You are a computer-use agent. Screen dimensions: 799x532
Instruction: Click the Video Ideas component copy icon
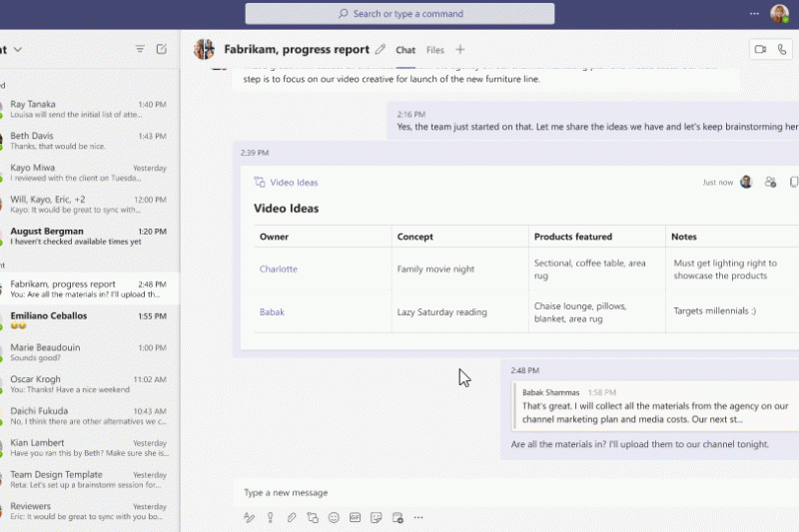coord(793,183)
